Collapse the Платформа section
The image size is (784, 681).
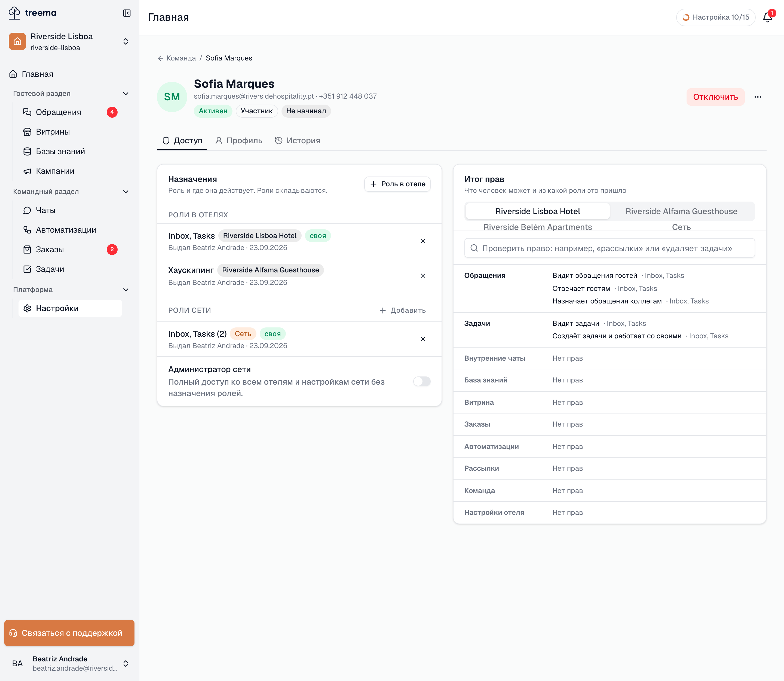tap(126, 290)
